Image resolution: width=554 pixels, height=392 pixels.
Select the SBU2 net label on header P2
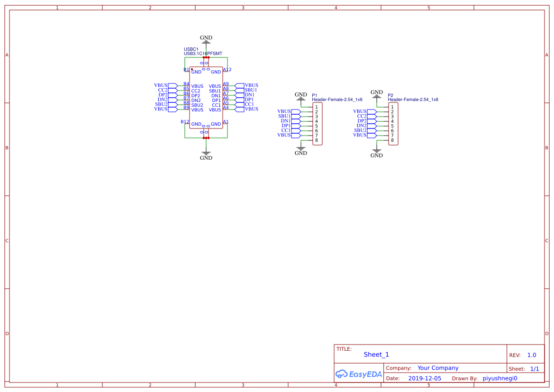(x=361, y=129)
